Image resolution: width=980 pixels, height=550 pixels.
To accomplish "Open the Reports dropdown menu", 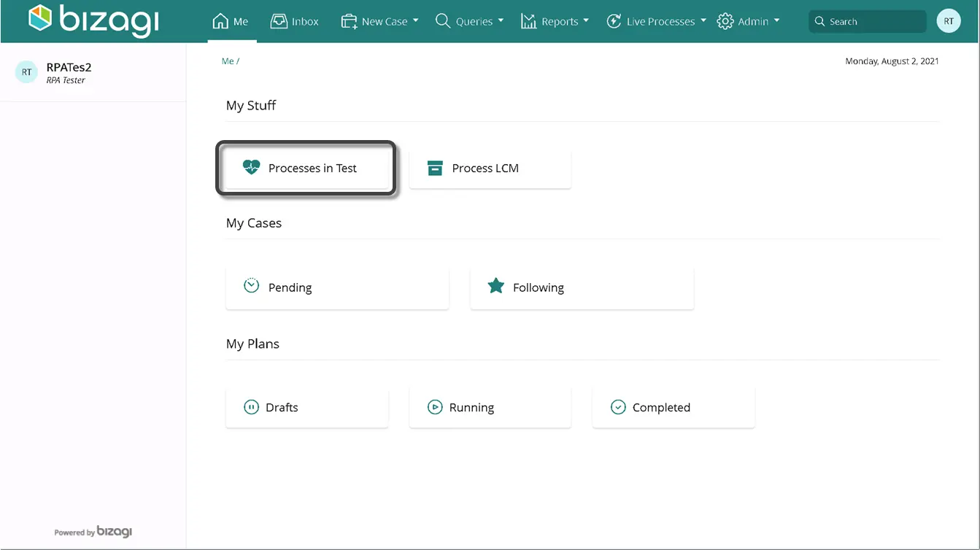I will pos(555,21).
